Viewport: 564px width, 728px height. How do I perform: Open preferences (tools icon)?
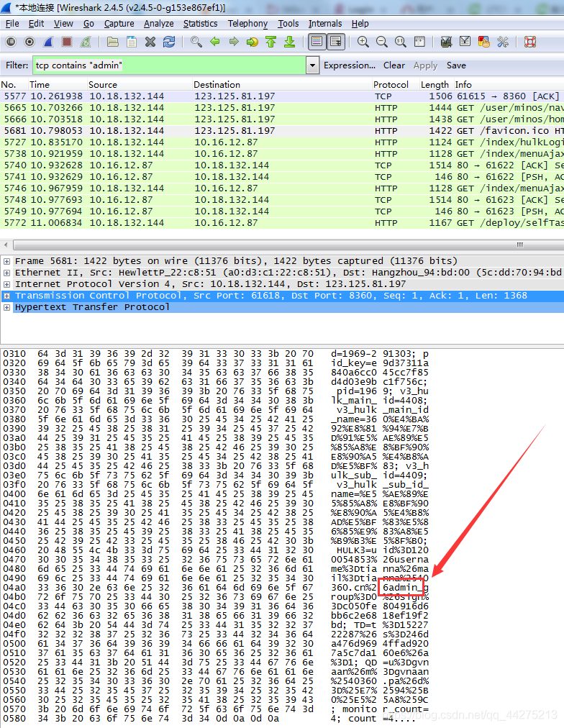503,42
